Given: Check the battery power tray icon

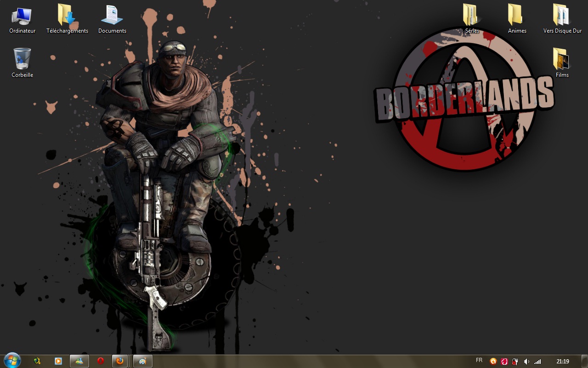Looking at the screenshot, I should point(515,362).
